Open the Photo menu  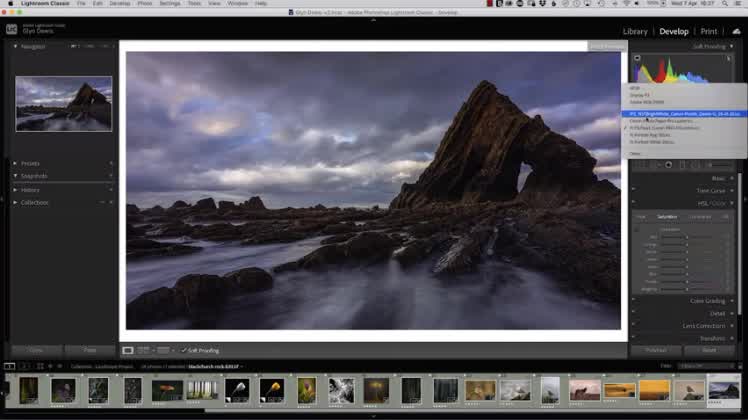pos(145,3)
